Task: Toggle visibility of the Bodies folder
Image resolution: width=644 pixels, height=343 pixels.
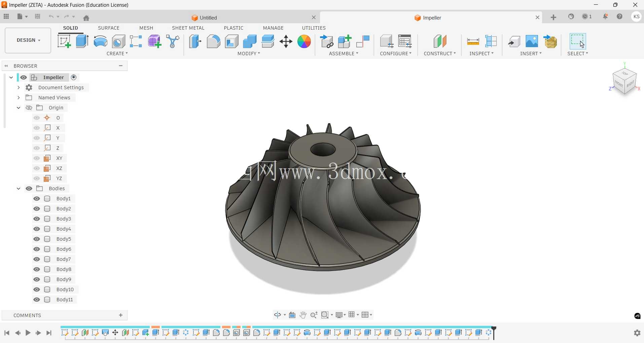Action: point(29,188)
